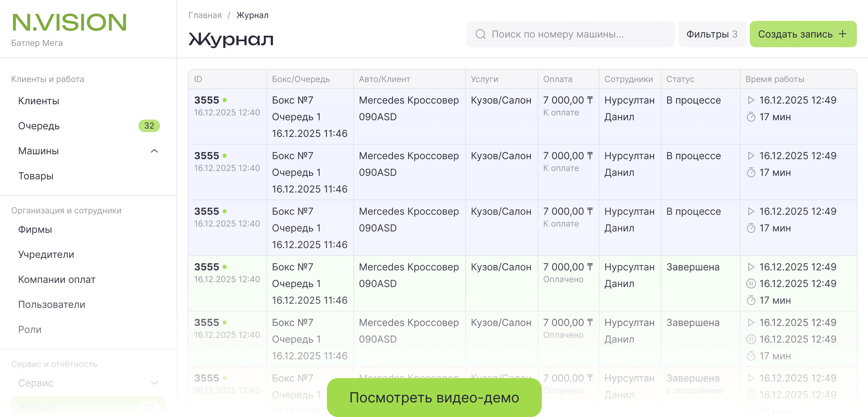Open the Фильтры 3 dropdown
Viewport: 868px width, 417px height.
click(x=712, y=34)
